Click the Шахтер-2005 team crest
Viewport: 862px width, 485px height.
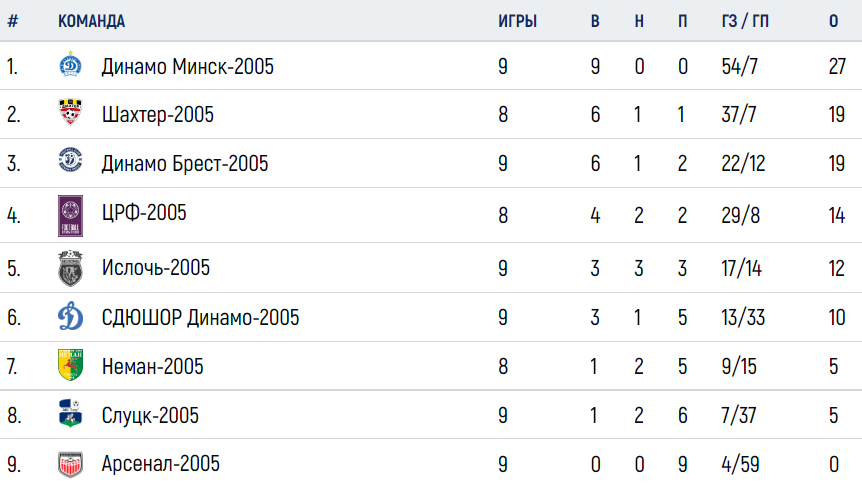coord(70,113)
